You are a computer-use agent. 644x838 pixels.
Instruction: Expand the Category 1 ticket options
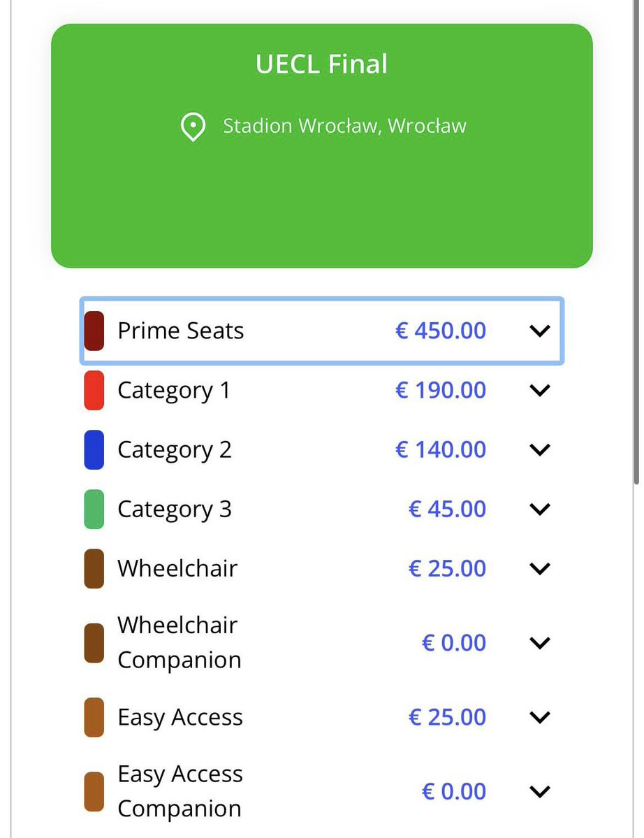(540, 390)
